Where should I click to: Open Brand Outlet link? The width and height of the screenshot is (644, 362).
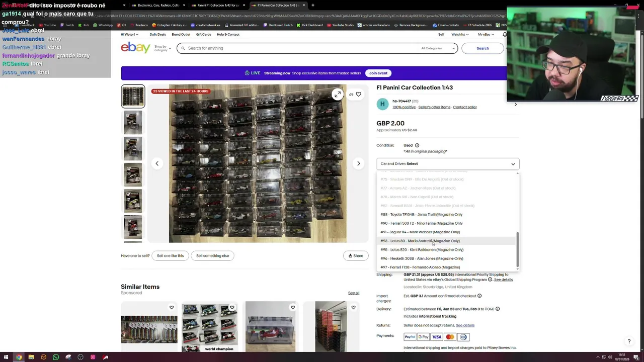pos(181,34)
